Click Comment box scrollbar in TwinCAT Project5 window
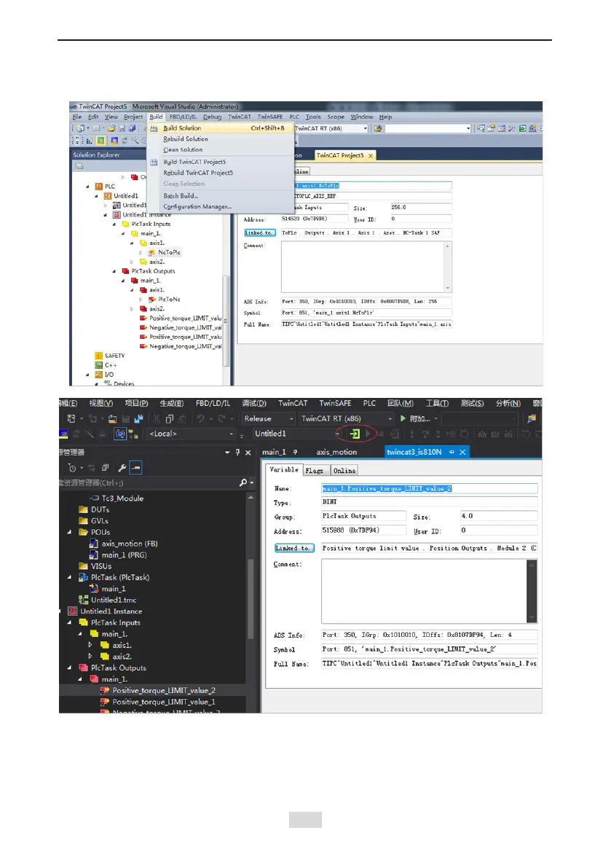The width and height of the screenshot is (611, 868). (448, 267)
